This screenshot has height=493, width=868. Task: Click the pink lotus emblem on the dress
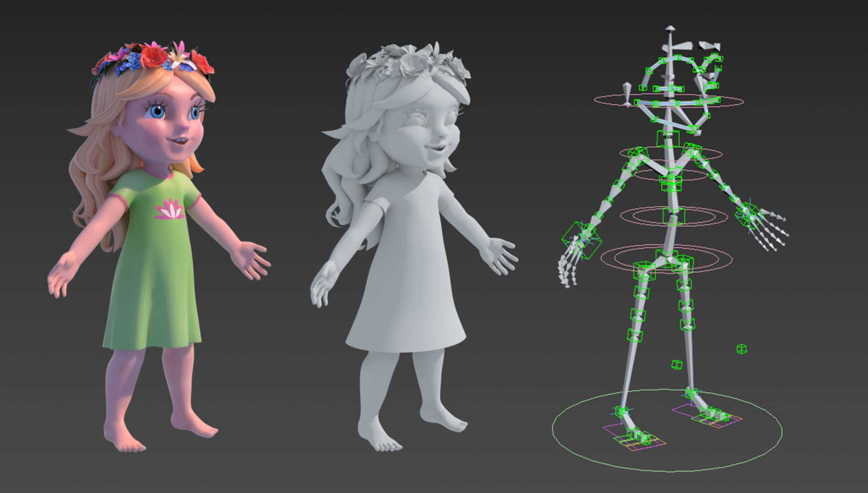[169, 210]
